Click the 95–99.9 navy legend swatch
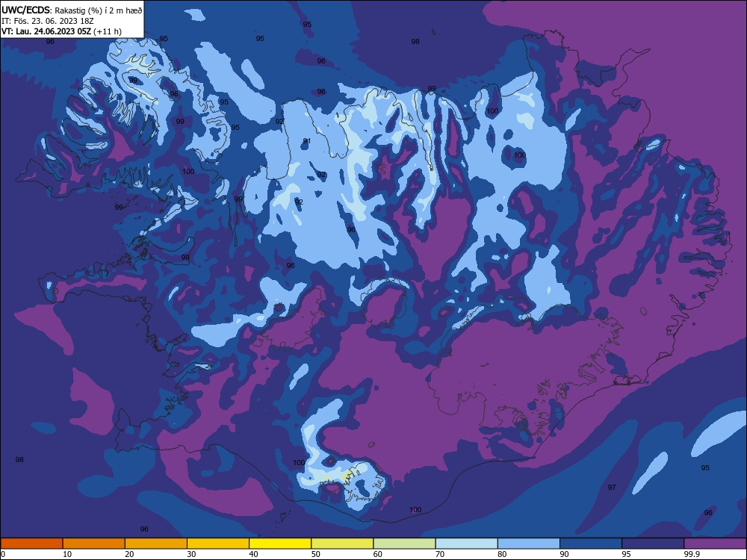This screenshot has height=560, width=747. click(x=653, y=544)
